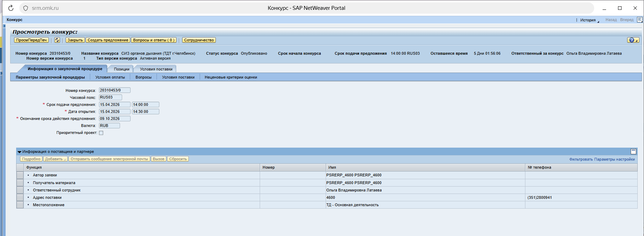
Task: Select the Адрес поставки row
Action: coord(20,197)
